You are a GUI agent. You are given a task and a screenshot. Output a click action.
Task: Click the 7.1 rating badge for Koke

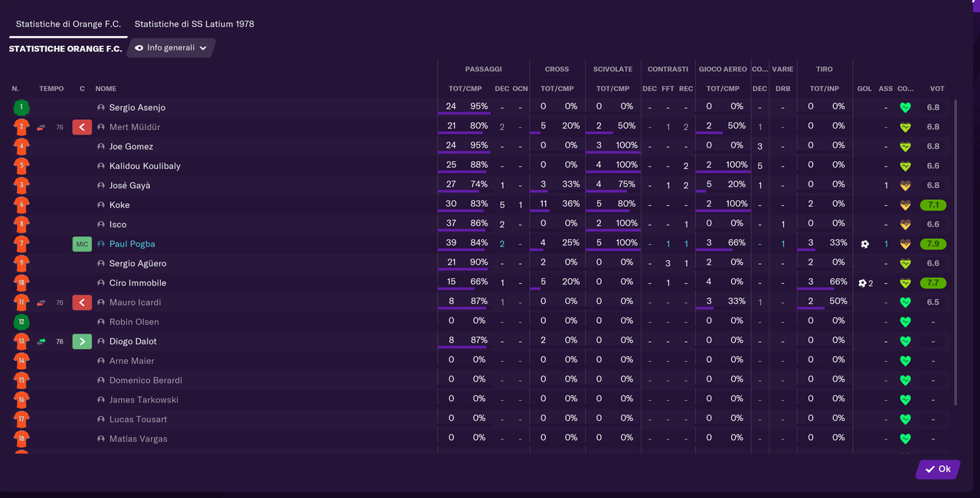point(934,205)
